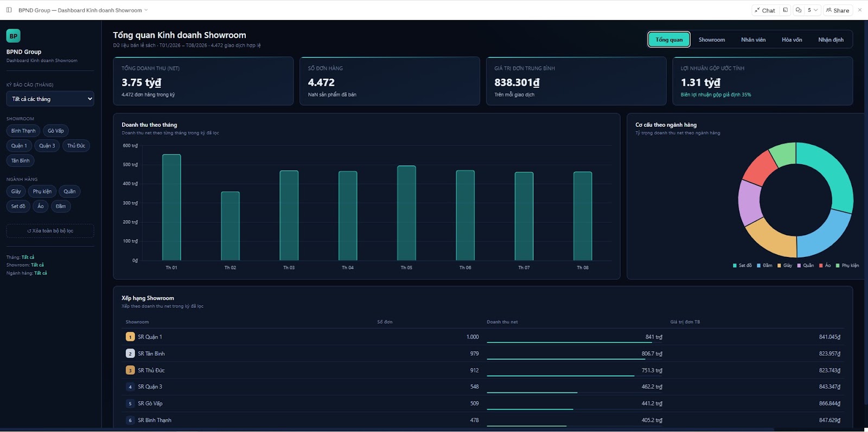The height and width of the screenshot is (432, 868).
Task: Toggle the Áo category filter chip
Action: pos(41,207)
